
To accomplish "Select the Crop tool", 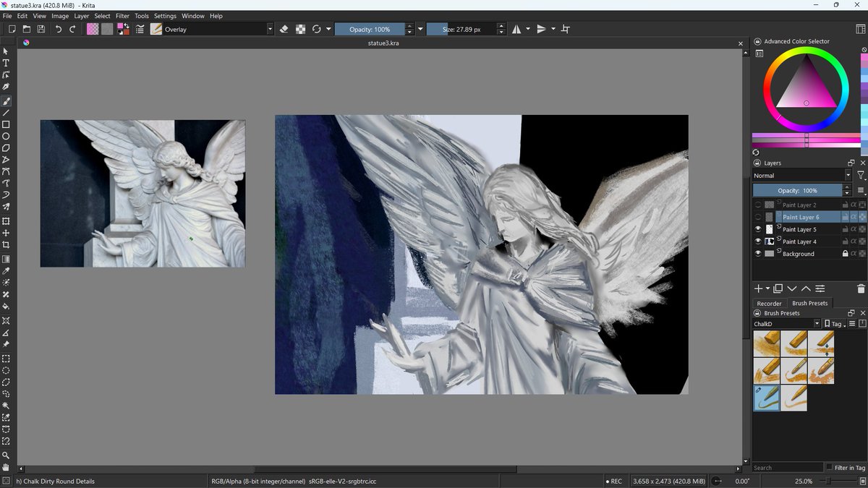I will tap(6, 245).
